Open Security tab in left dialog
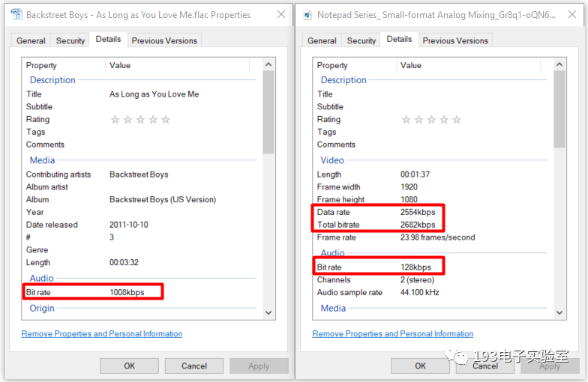Image resolution: width=588 pixels, height=382 pixels. click(70, 41)
